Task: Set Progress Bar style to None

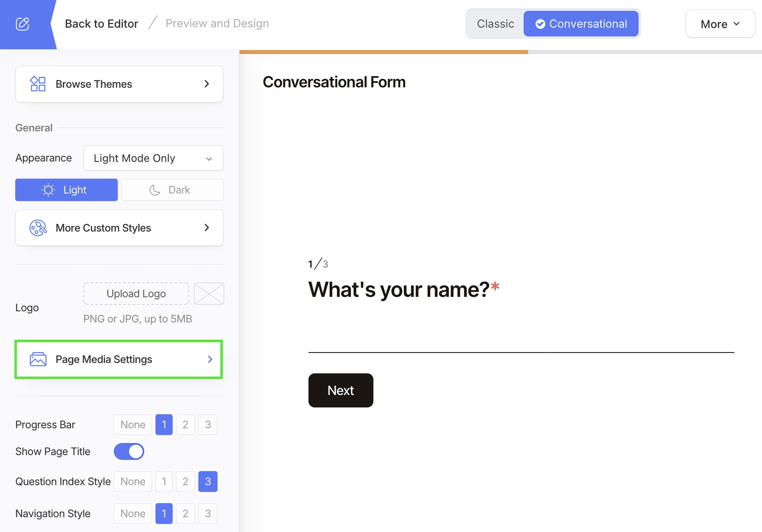Action: 133,425
